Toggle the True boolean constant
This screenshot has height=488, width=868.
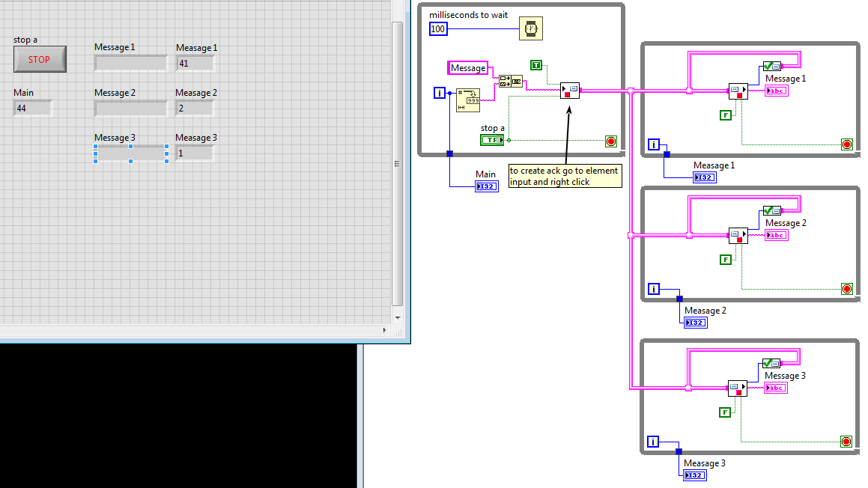pyautogui.click(x=536, y=65)
